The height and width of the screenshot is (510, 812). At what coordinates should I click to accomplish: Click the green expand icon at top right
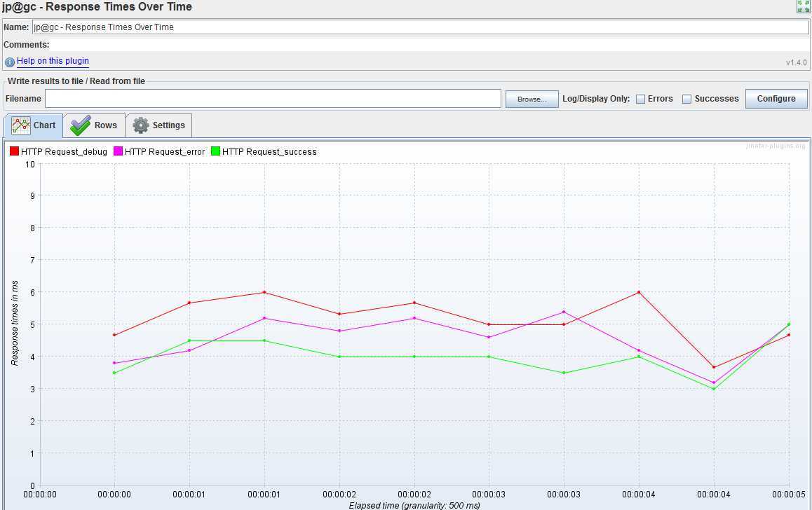(x=803, y=6)
